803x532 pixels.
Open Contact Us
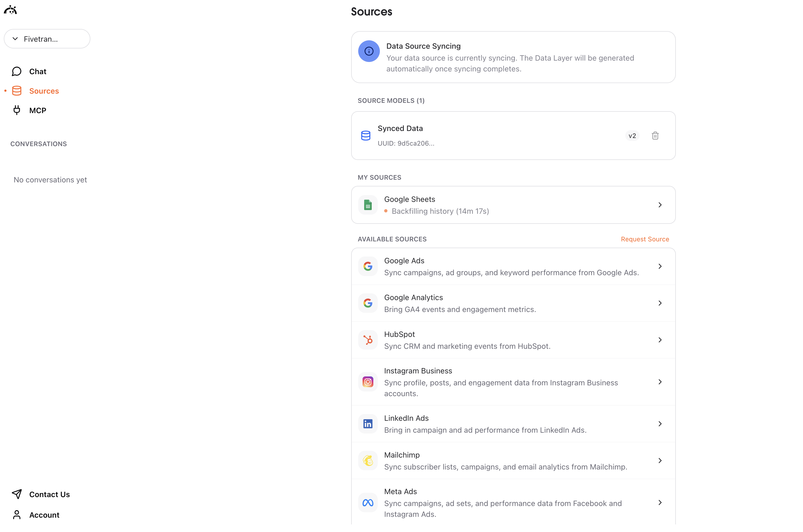point(50,494)
